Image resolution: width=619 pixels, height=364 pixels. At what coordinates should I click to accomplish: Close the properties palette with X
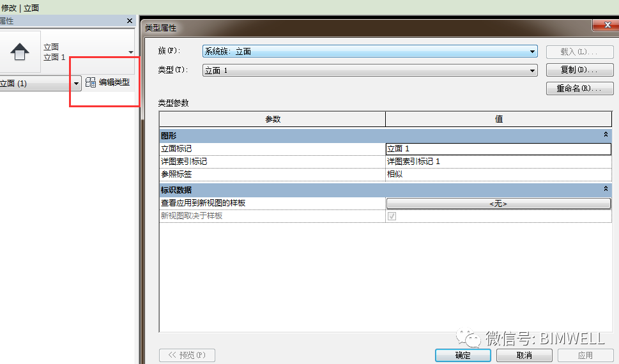pyautogui.click(x=130, y=21)
